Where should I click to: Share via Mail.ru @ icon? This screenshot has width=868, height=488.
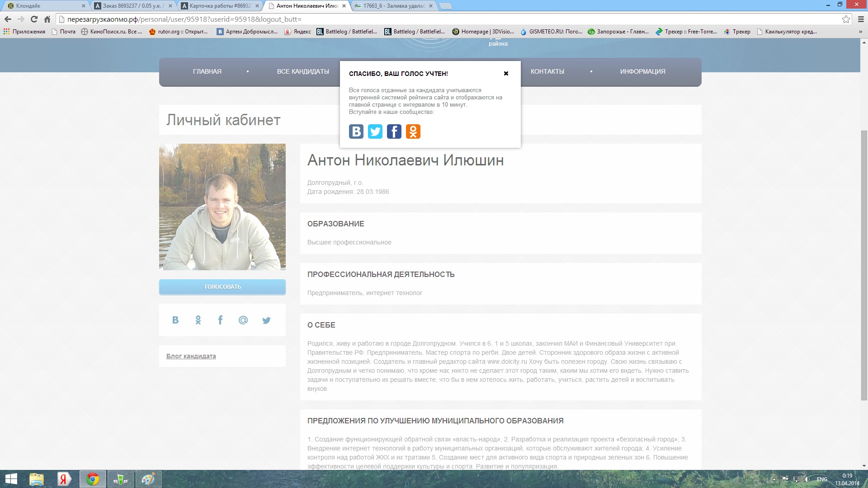click(x=243, y=320)
